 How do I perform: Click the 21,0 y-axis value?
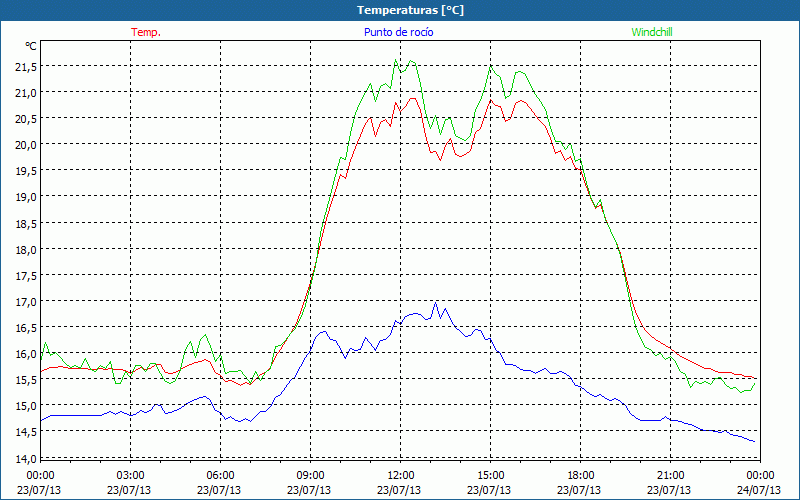pos(27,92)
